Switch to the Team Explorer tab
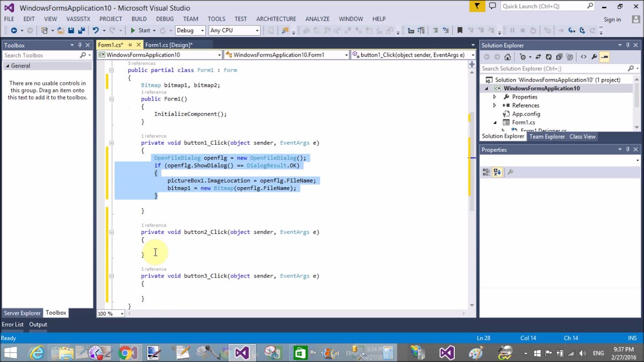Image resolution: width=644 pixels, height=362 pixels. click(x=547, y=137)
